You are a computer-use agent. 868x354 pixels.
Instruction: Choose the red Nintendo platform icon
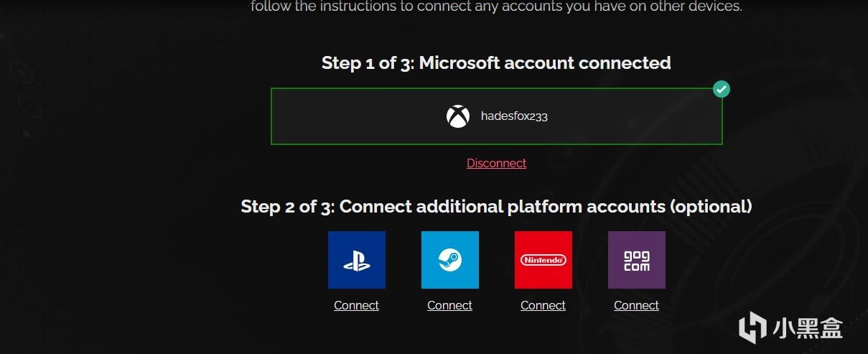coord(543,260)
